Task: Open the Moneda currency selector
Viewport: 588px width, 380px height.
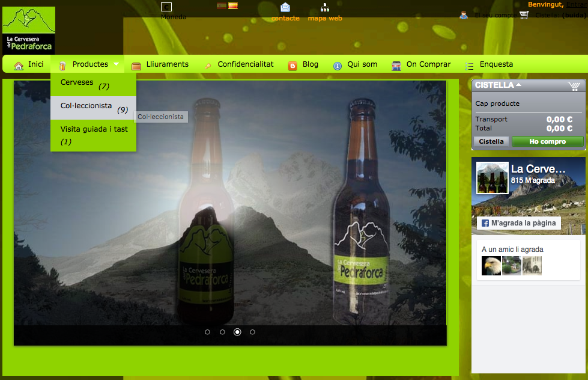Action: coord(166,7)
